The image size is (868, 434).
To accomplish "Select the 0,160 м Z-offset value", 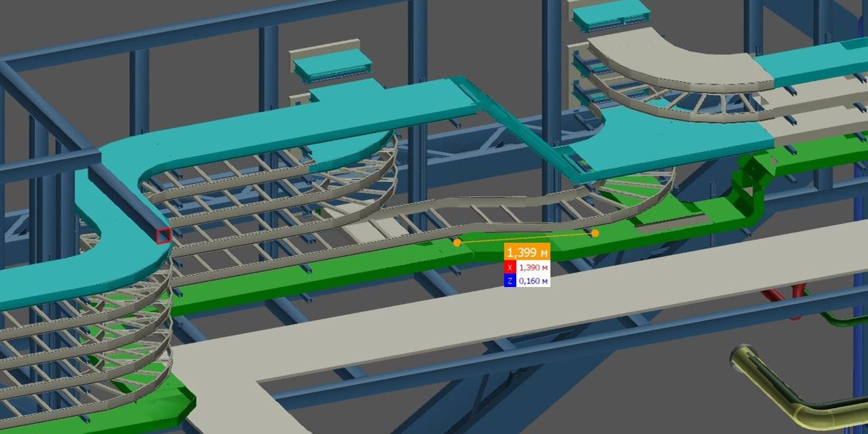I will pos(533,281).
